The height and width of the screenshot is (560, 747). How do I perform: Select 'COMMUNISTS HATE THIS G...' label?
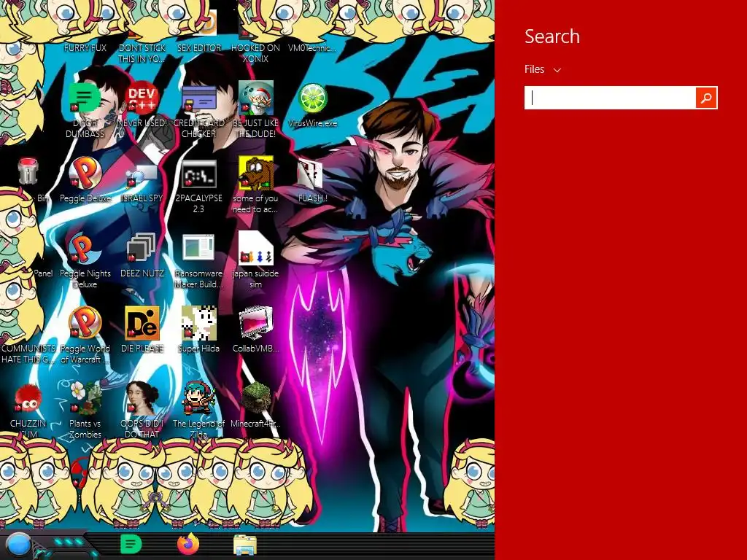28,354
